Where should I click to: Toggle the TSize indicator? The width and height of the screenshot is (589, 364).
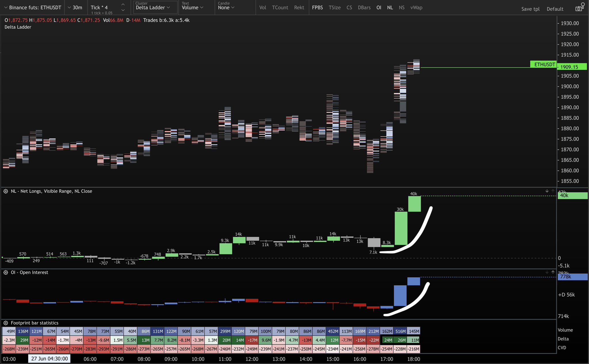pyautogui.click(x=334, y=7)
